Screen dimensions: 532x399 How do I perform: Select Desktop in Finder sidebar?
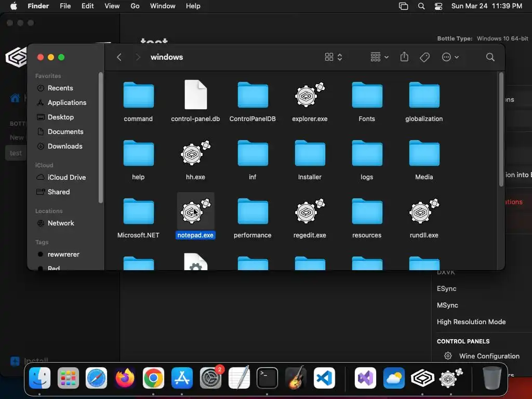click(x=60, y=117)
